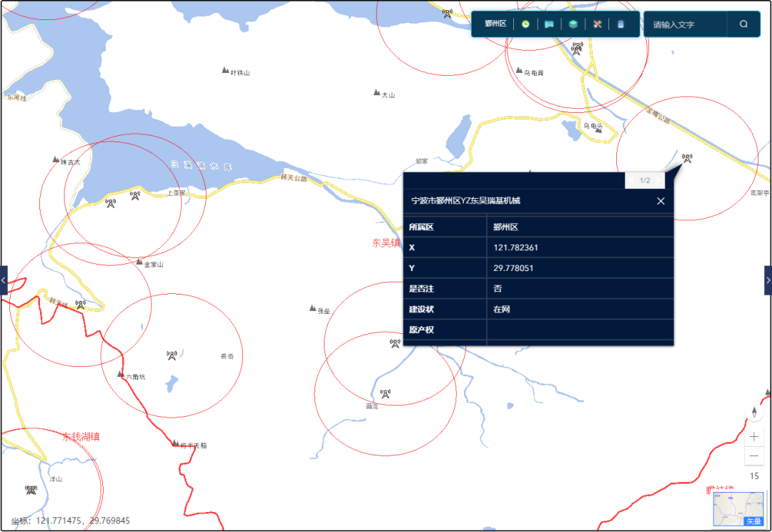Go to previous popup record arrow

tap(632, 180)
